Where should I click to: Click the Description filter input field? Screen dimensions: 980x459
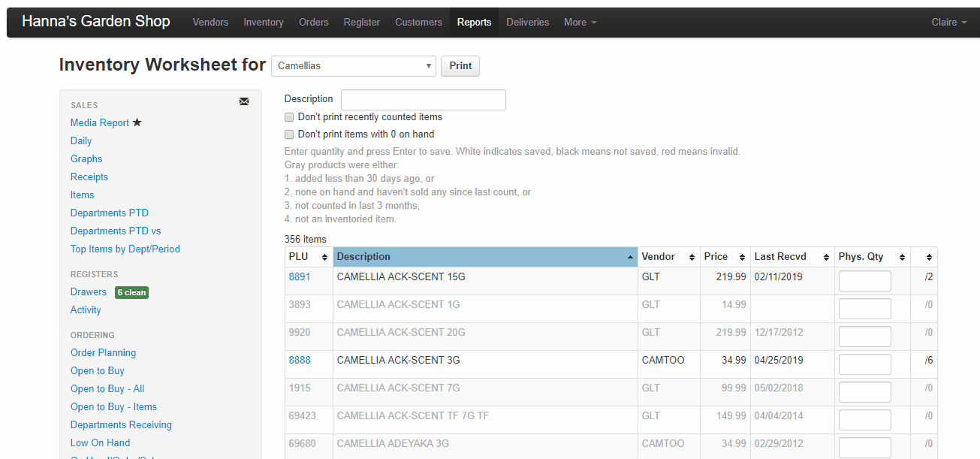423,99
